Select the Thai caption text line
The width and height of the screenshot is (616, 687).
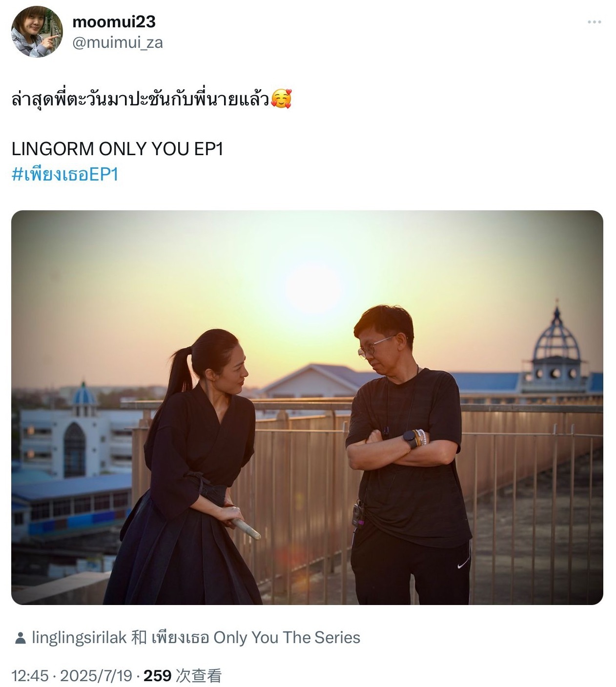[141, 99]
